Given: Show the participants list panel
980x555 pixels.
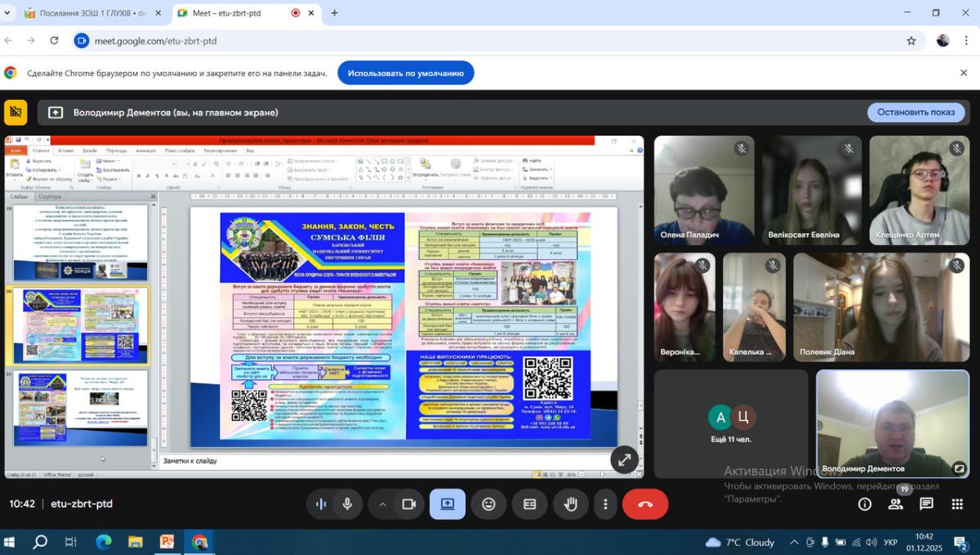Looking at the screenshot, I should pyautogui.click(x=896, y=504).
